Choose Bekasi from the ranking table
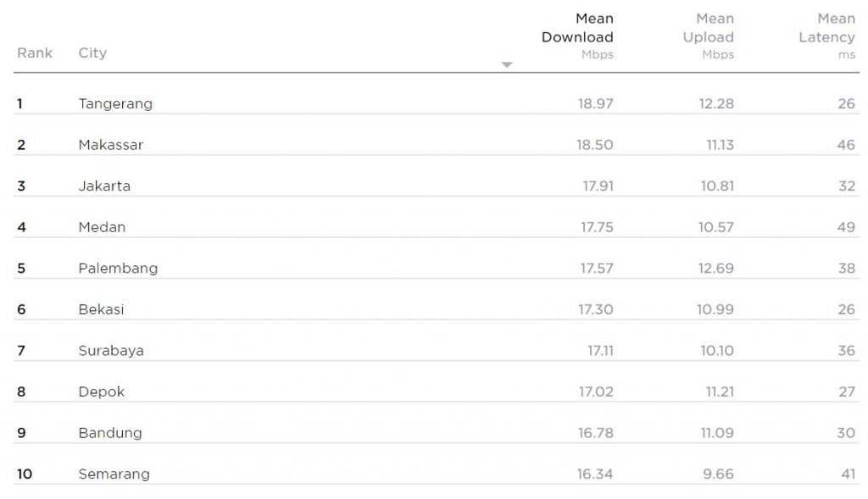 tap(101, 309)
